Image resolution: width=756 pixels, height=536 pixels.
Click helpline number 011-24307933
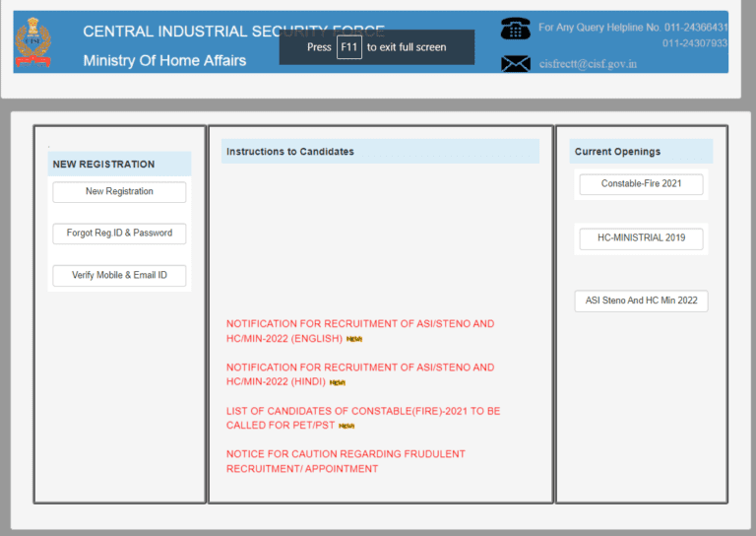[694, 43]
